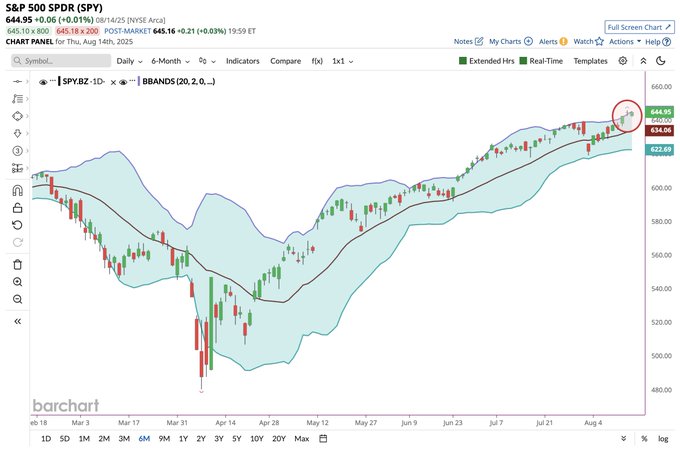
Task: Hide the SPY.BZ series with eye icon
Action: coord(43,82)
